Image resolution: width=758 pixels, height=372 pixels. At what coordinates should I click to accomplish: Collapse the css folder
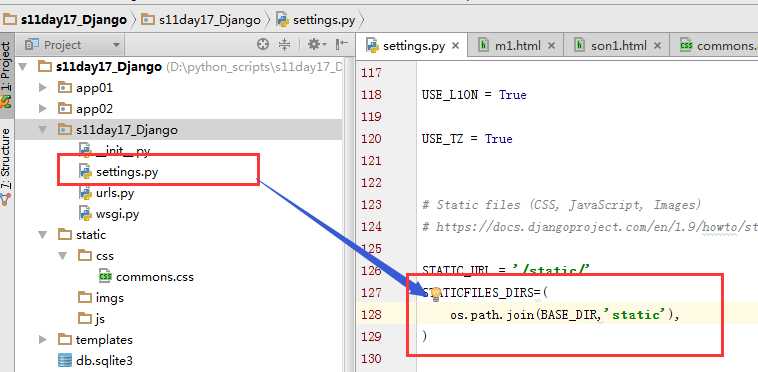tap(63, 256)
